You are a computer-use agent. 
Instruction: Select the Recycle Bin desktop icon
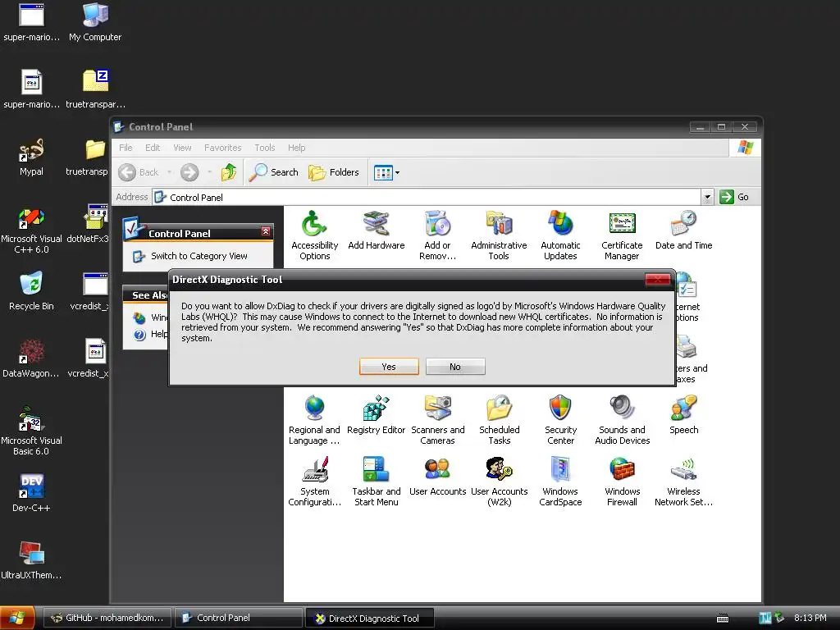tap(31, 291)
